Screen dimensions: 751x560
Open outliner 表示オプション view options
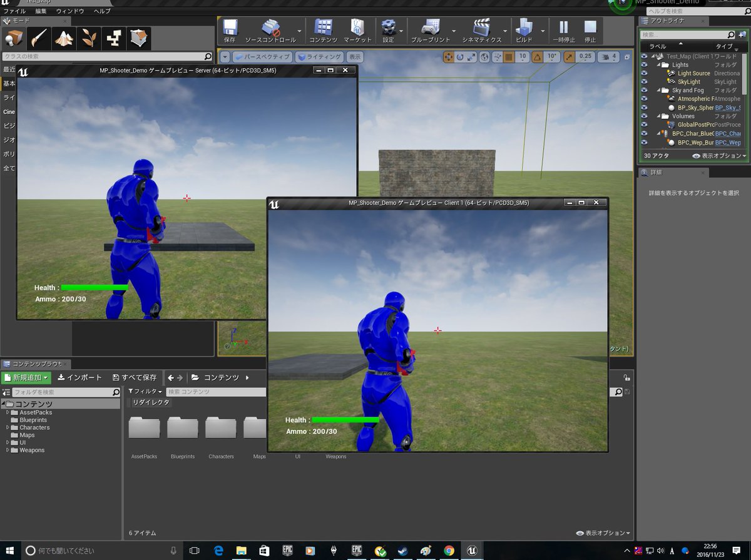click(719, 155)
